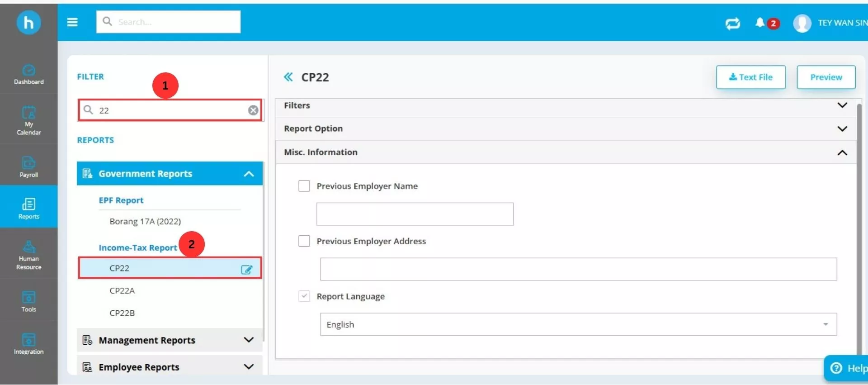Select the CP22A report

tap(122, 290)
